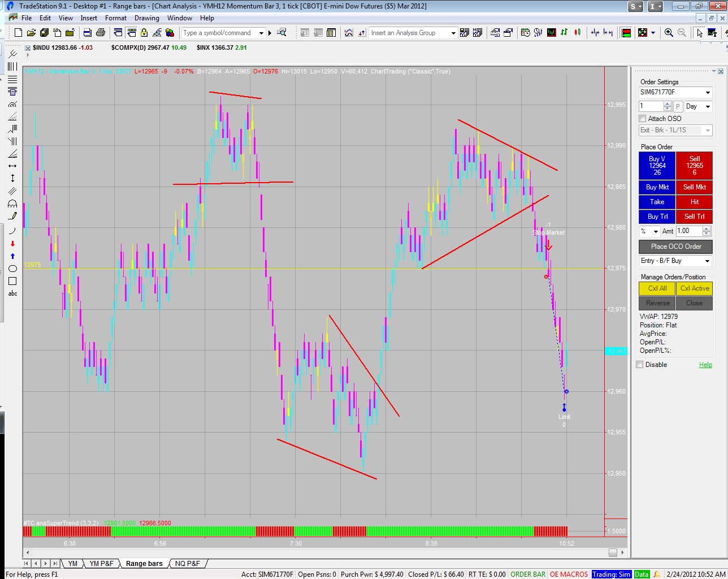Select the pencil freehand drawing tool

(12, 216)
